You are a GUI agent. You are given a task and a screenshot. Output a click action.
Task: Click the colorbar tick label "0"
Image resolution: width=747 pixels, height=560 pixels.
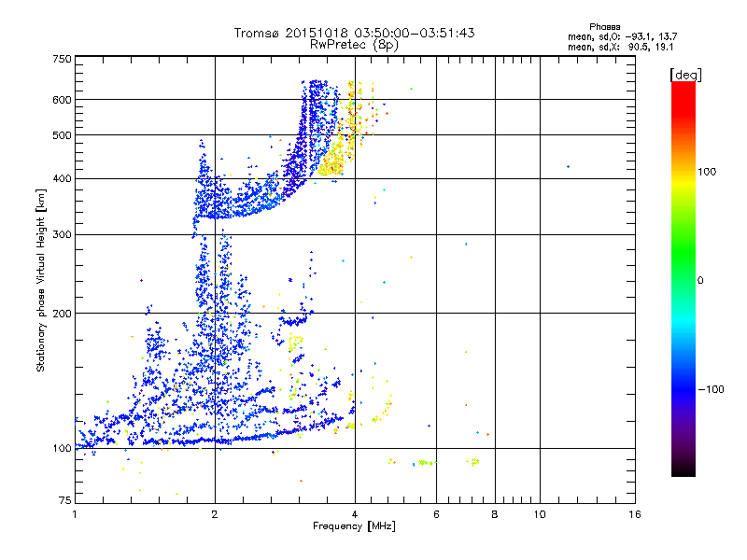click(700, 281)
